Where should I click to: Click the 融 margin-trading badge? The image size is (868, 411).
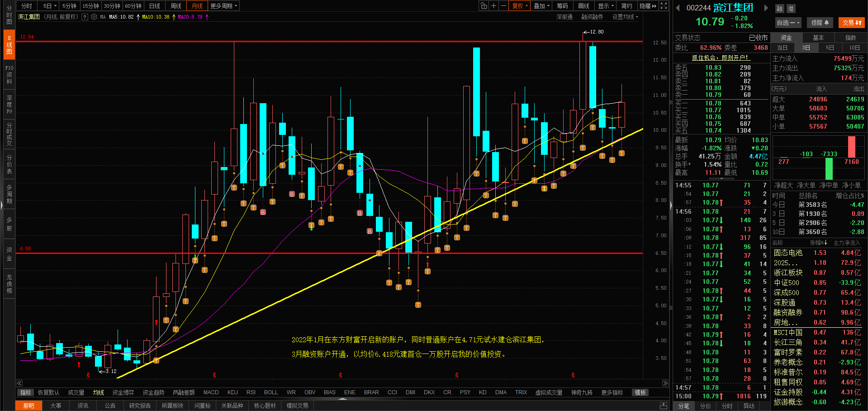click(x=779, y=9)
